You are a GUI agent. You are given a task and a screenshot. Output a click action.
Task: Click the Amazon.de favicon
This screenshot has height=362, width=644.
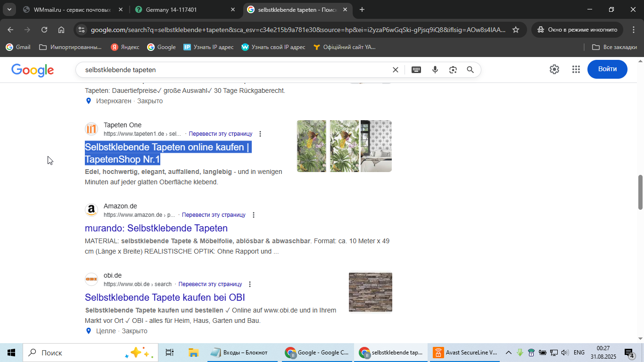(x=91, y=210)
